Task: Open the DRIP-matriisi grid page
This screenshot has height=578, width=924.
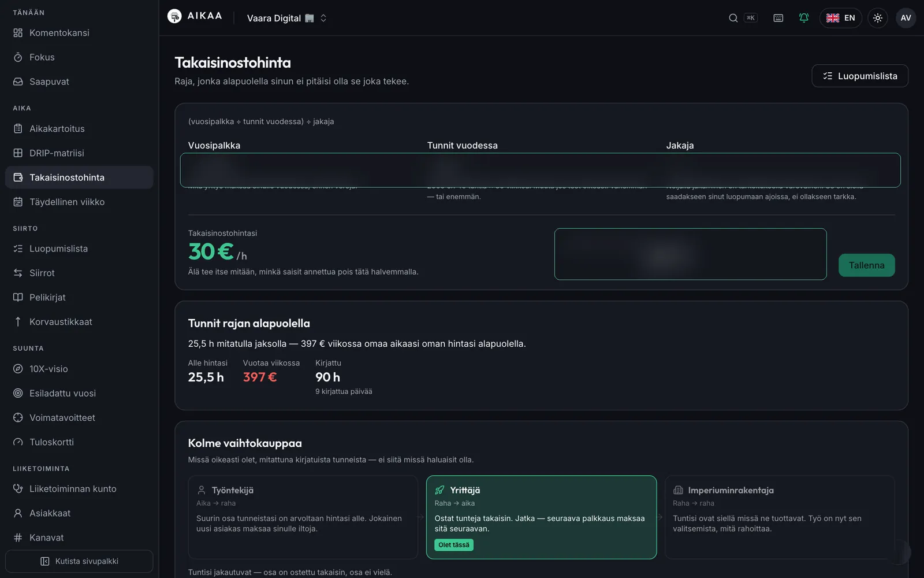Action: click(x=79, y=153)
